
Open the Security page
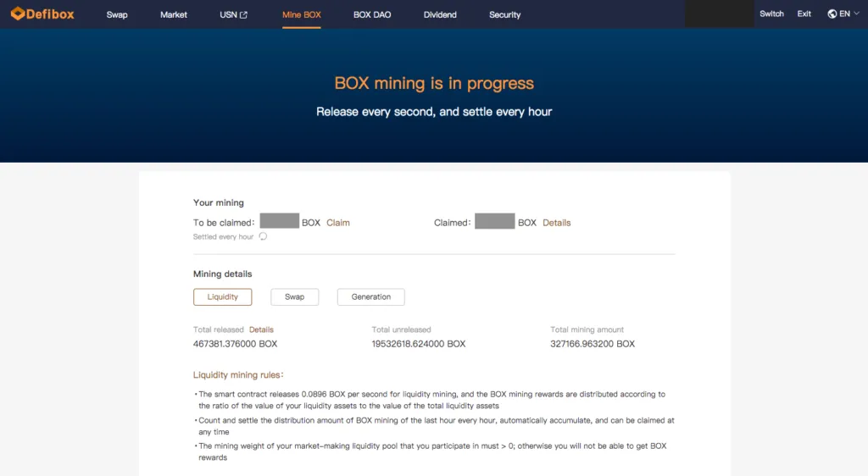(x=505, y=15)
